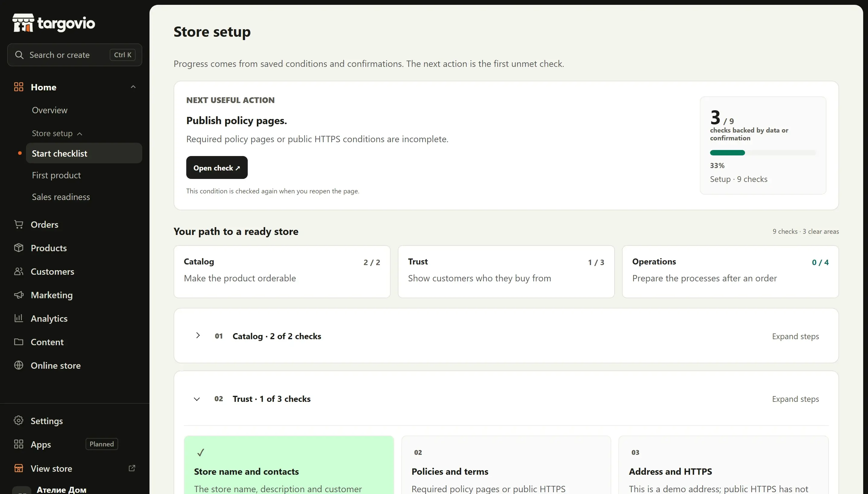This screenshot has width=868, height=494.
Task: Click the Open check button
Action: tap(217, 167)
